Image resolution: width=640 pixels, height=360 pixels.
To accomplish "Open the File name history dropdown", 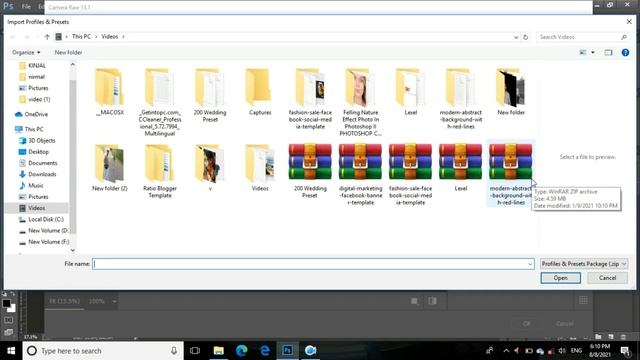I will point(530,264).
